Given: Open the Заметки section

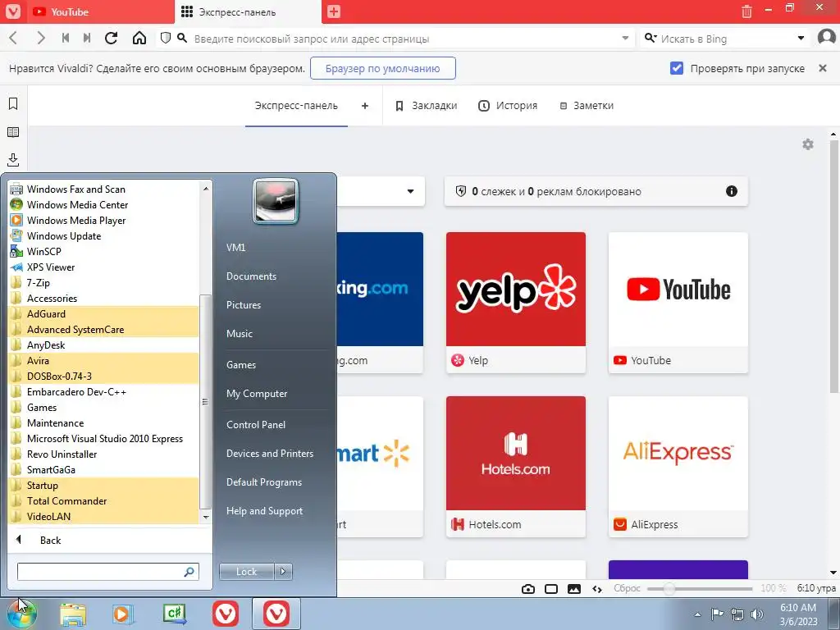Looking at the screenshot, I should [587, 106].
